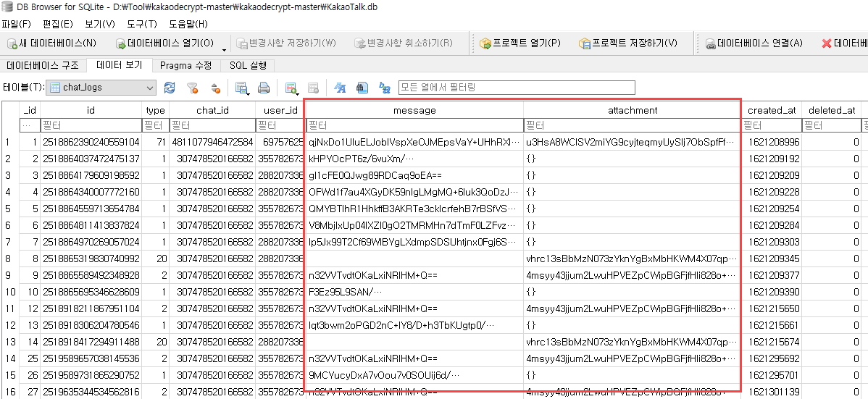Screen dimensions: 868x399
Task: Click New Database (새 데이터베이스) button
Action: point(51,43)
